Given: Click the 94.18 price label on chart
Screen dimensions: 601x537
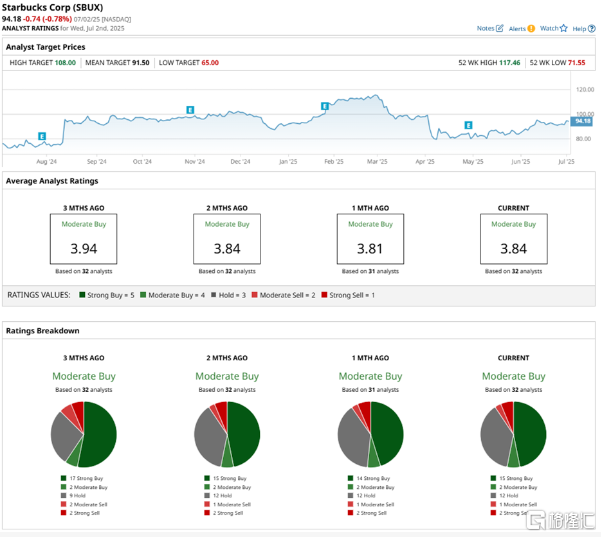Looking at the screenshot, I should coord(582,121).
